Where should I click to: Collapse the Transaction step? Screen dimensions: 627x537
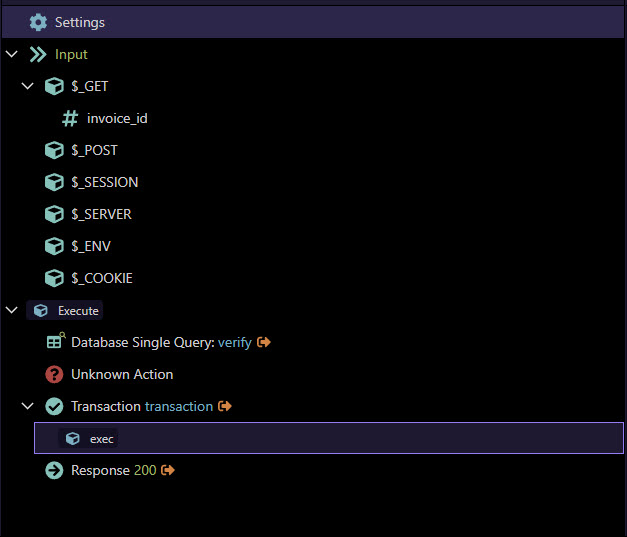point(27,406)
